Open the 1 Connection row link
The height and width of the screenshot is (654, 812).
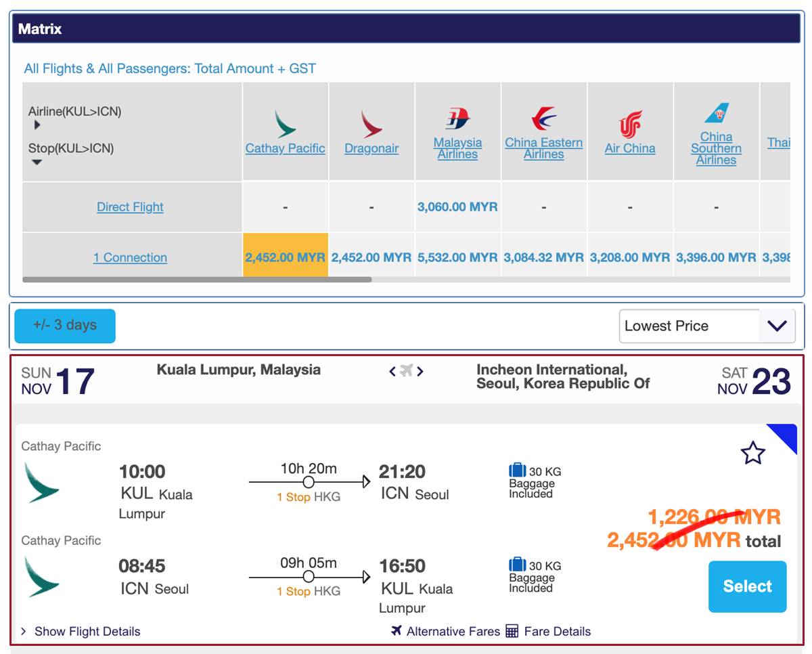pyautogui.click(x=130, y=257)
